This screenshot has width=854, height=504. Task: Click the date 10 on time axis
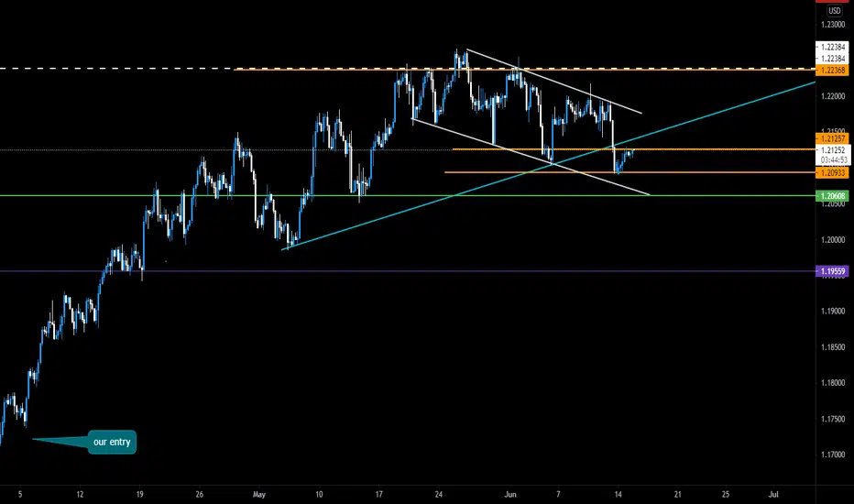319,495
